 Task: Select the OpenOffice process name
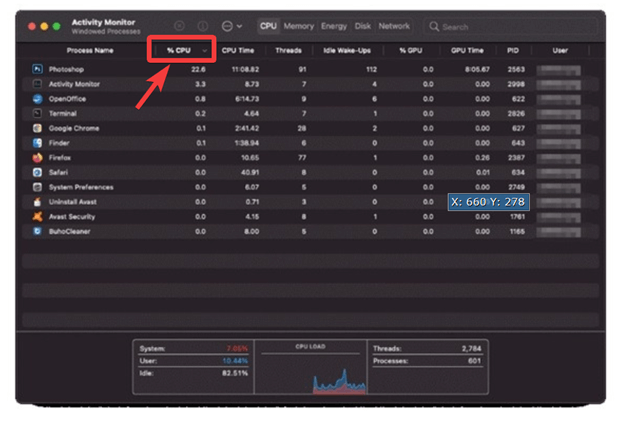67,99
